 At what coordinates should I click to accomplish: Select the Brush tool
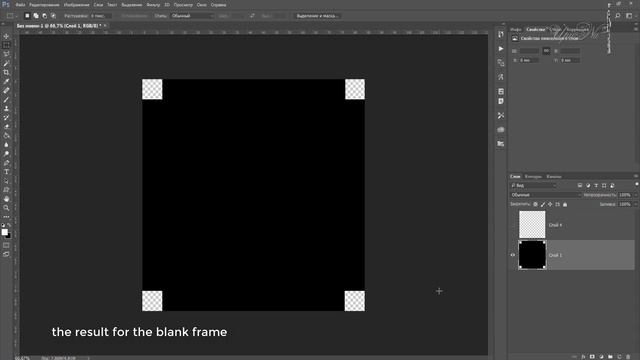tap(6, 100)
